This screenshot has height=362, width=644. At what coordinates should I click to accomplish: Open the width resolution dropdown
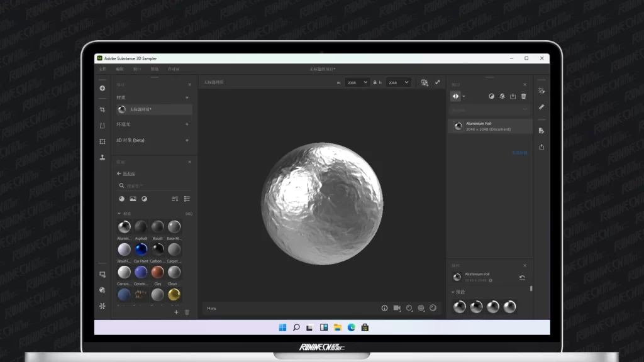click(x=357, y=82)
